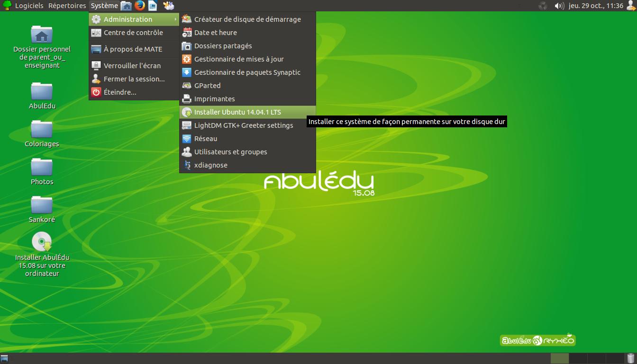Viewport: 637px width, 364px height.
Task: Open Centre de contrôle
Action: tap(134, 33)
